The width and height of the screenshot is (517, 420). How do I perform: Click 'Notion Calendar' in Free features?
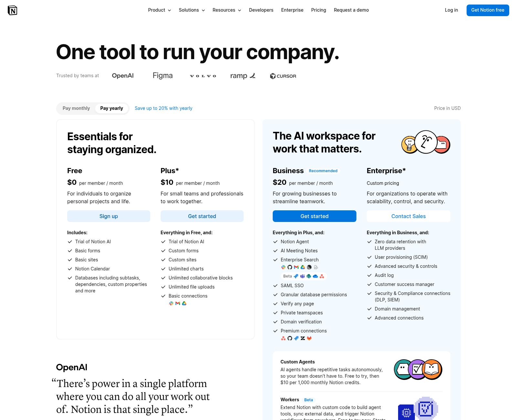[x=92, y=269]
